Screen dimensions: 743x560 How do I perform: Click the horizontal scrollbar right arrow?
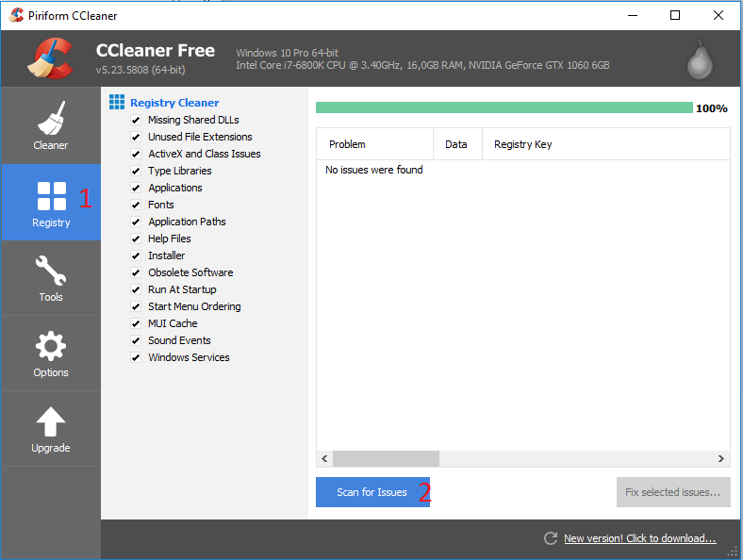tap(721, 458)
